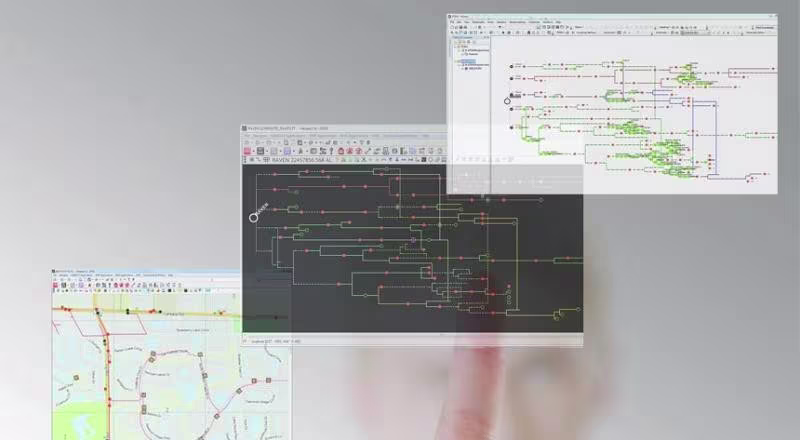Open the dropdown arrow next to the pink toolbar icon
This screenshot has width=800, height=440.
point(254,152)
